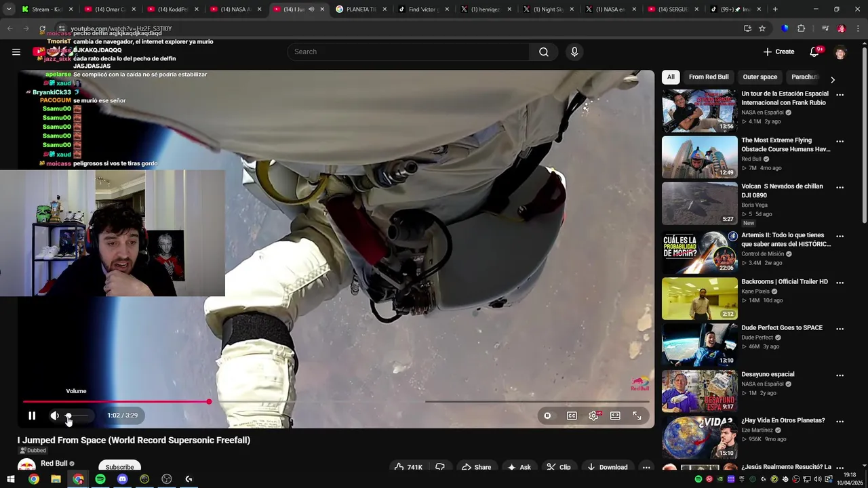This screenshot has height=488, width=868.
Task: Click the magnifier search button
Action: [544, 52]
